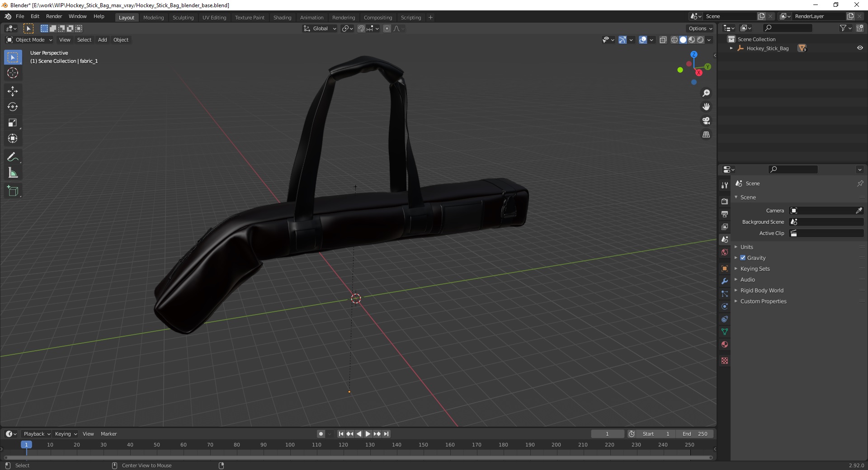Toggle auto keying record button
The height and width of the screenshot is (470, 868).
click(x=321, y=434)
